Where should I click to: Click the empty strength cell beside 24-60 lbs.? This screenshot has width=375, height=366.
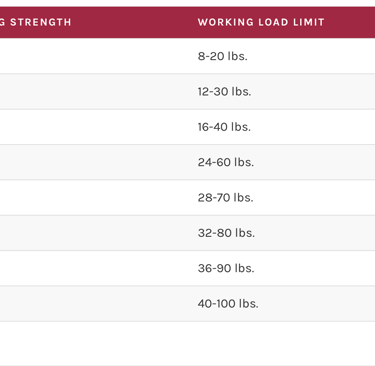coord(93,162)
